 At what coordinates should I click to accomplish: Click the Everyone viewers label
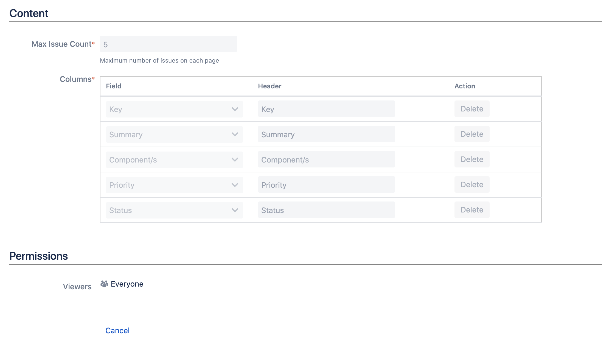127,284
